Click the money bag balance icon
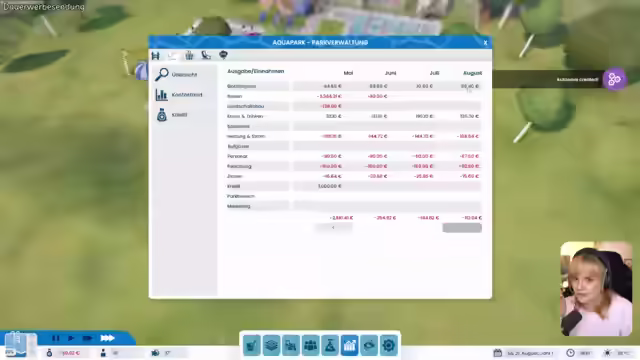This screenshot has width=640, height=360. coord(49,353)
